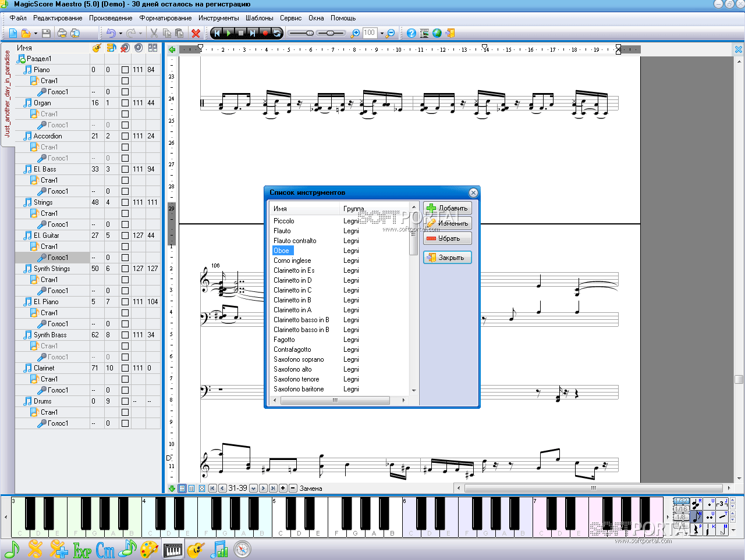Open the Инструменты menu

[218, 18]
